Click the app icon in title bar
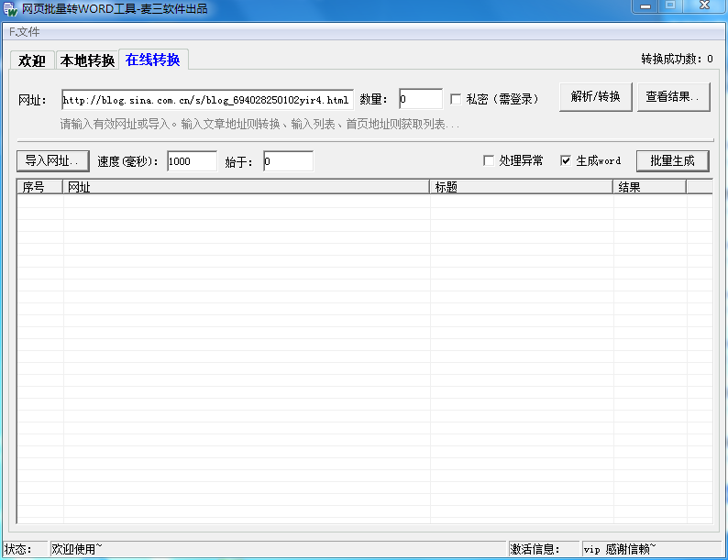This screenshot has height=560, width=728. (10, 8)
